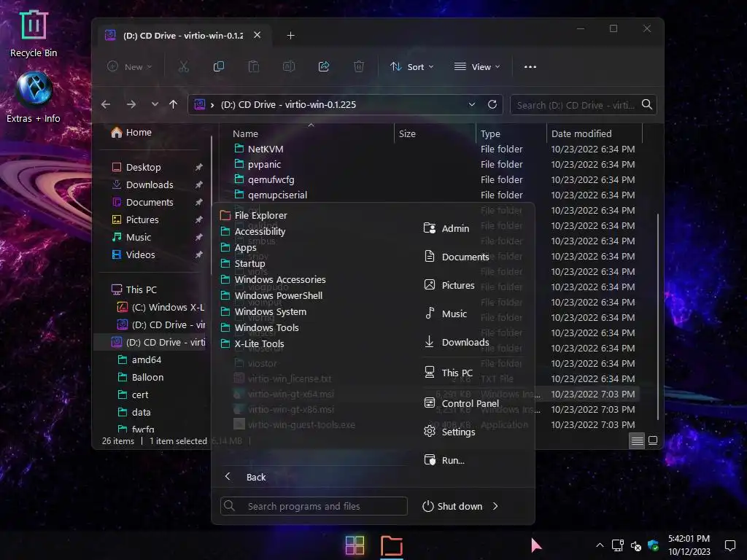This screenshot has height=560, width=747.
Task: Switch to large icons view layout
Action: (653, 440)
